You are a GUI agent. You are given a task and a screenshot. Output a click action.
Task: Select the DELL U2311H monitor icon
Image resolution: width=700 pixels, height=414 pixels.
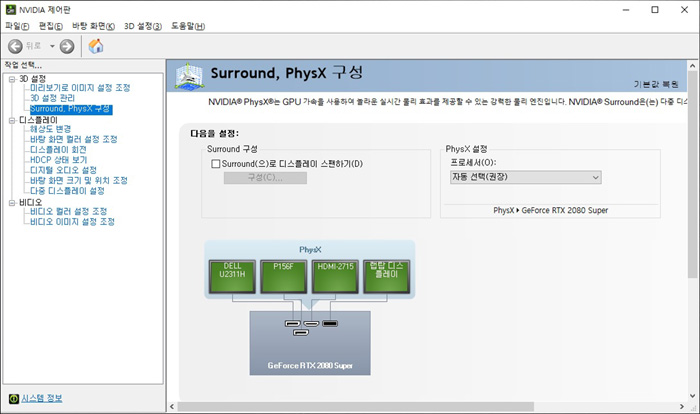232,276
